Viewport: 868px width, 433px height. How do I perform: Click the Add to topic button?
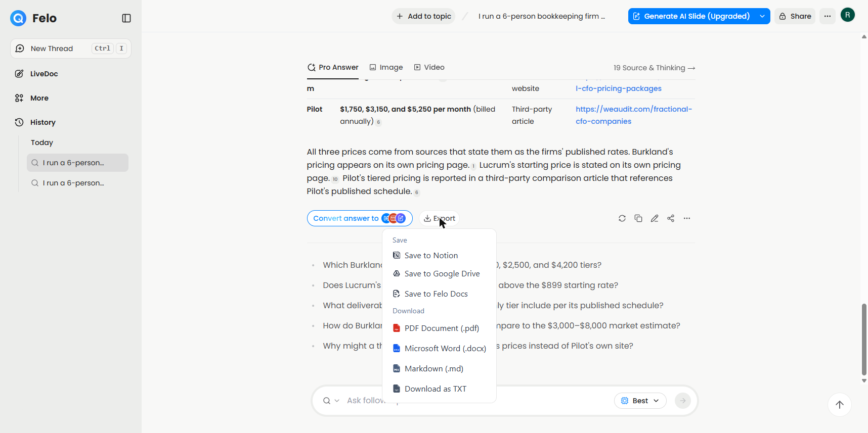[x=423, y=16]
